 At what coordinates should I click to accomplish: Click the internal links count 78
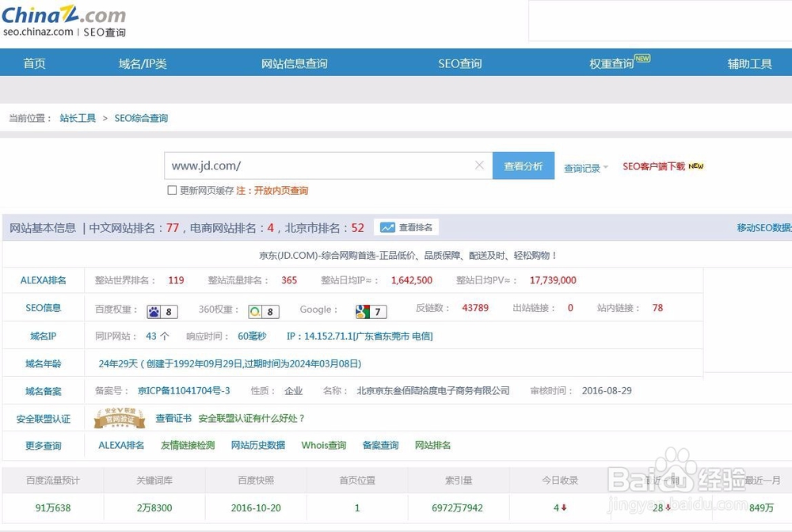click(x=657, y=308)
